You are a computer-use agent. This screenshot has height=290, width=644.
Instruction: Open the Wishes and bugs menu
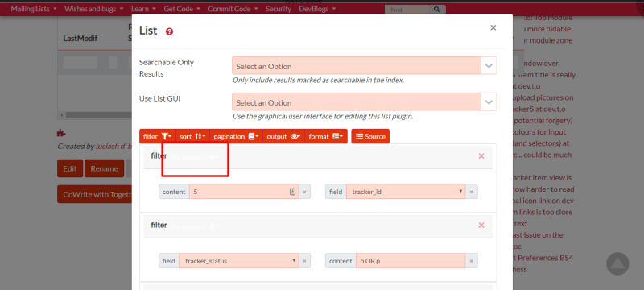click(x=94, y=9)
